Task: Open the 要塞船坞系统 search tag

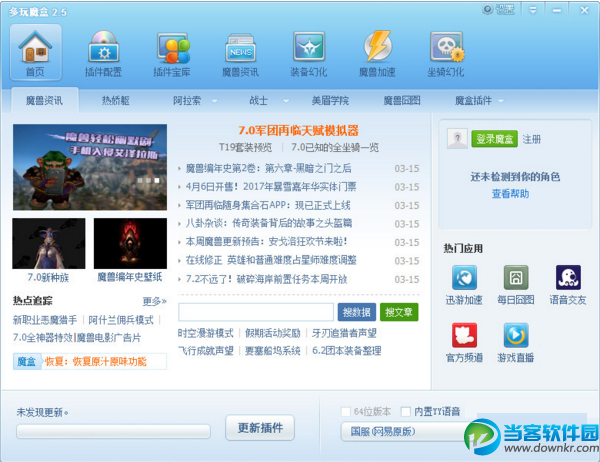Action: pyautogui.click(x=272, y=351)
